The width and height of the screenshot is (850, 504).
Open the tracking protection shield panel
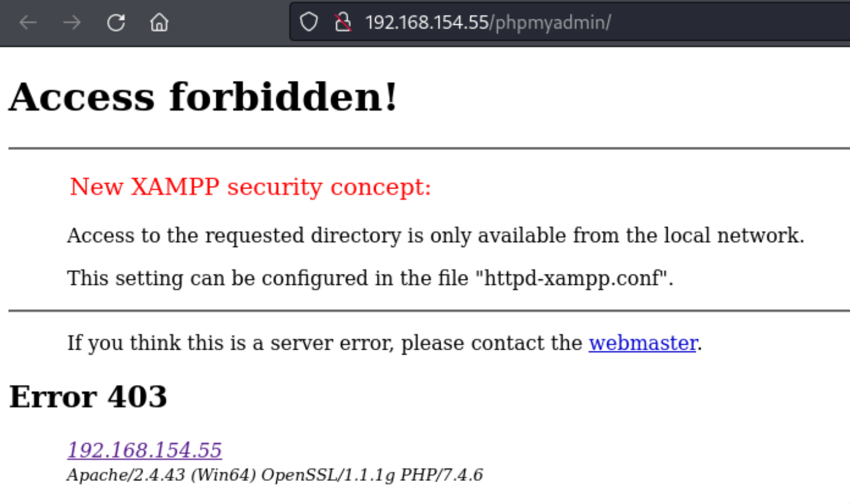click(x=309, y=23)
